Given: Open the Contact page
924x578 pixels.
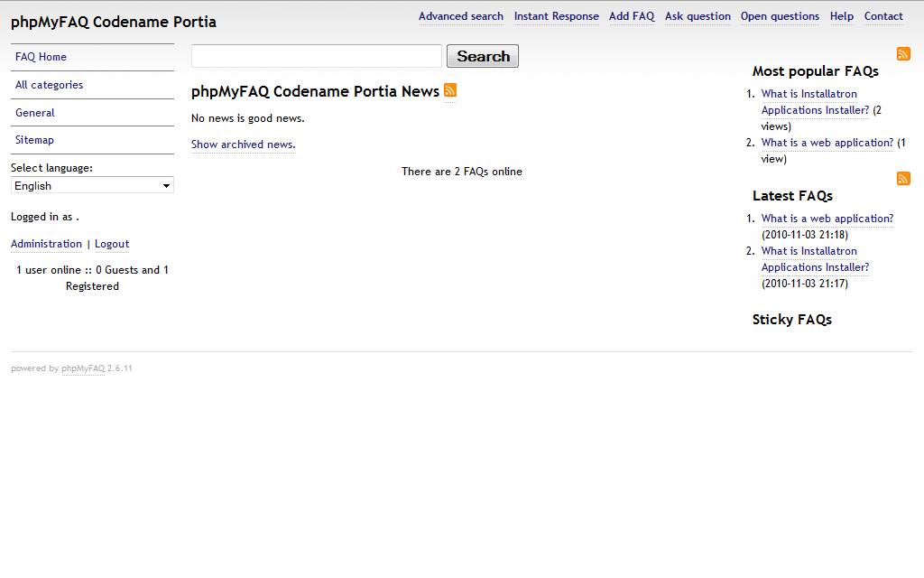Looking at the screenshot, I should tap(883, 16).
